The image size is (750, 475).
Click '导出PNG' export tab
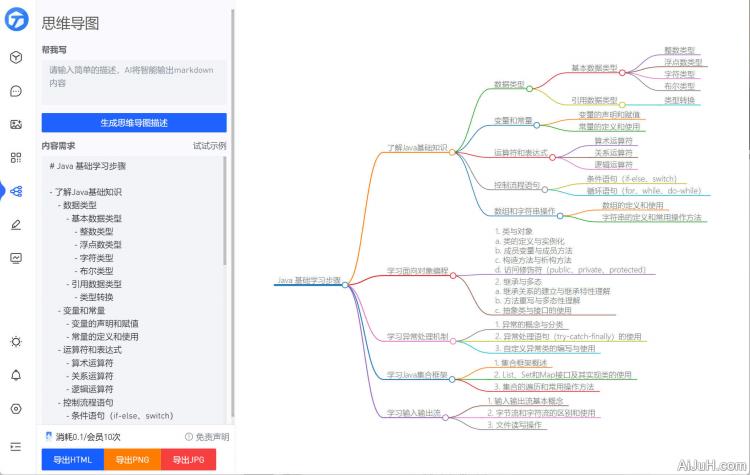[131, 459]
